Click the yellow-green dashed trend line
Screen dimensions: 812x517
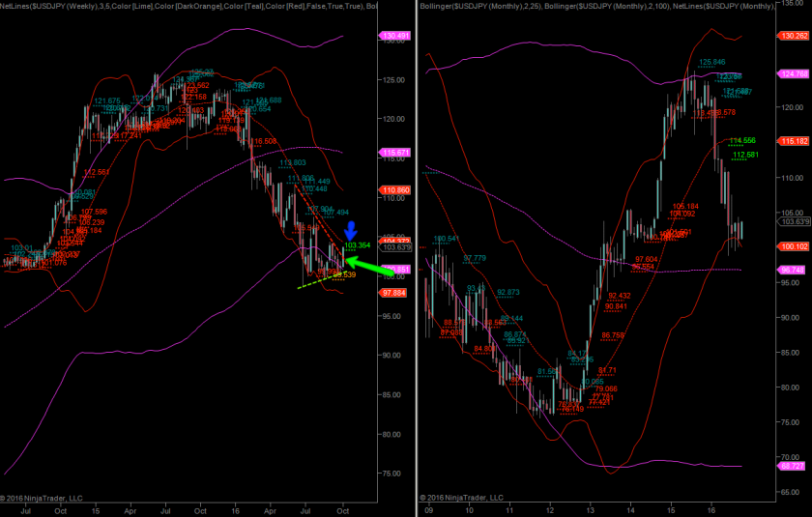320,281
